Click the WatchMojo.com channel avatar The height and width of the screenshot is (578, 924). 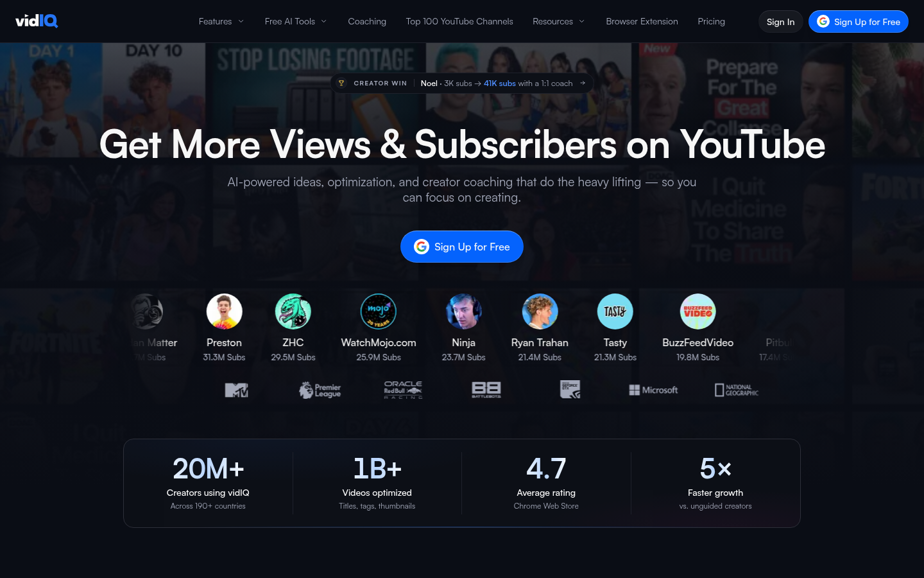[379, 311]
